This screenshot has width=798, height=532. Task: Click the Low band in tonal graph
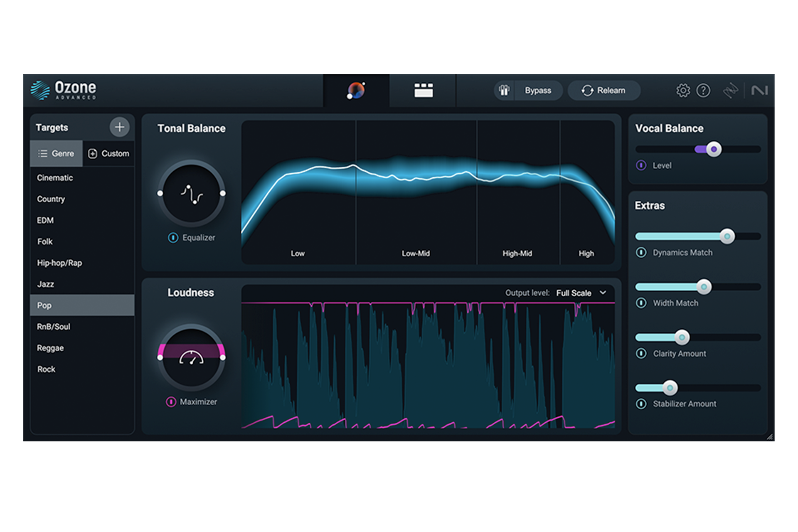coord(298,192)
